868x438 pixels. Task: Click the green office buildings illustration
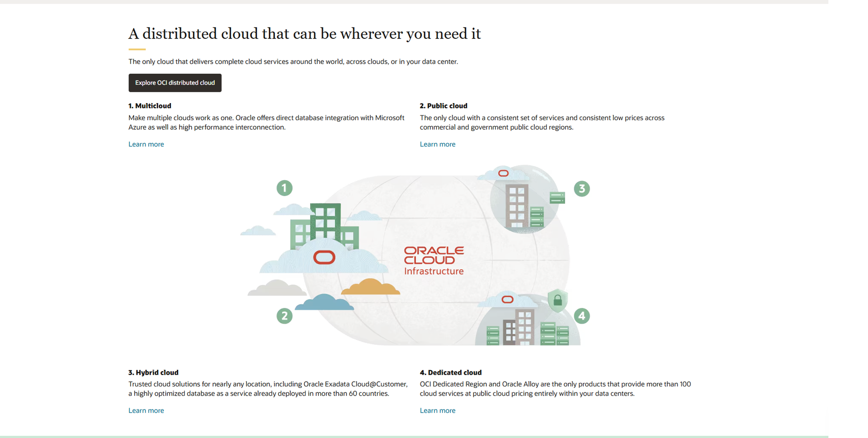click(325, 227)
